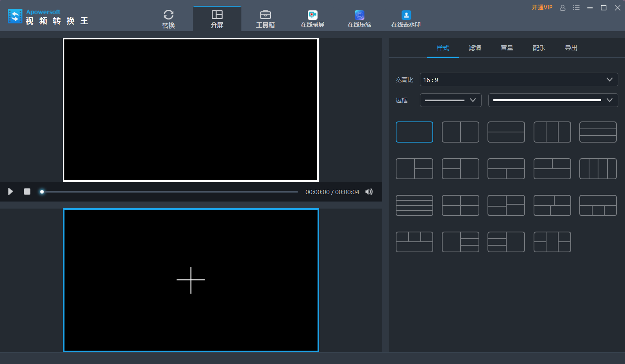Select the two horizontal rows layout
Image resolution: width=625 pixels, height=364 pixels.
tap(506, 132)
